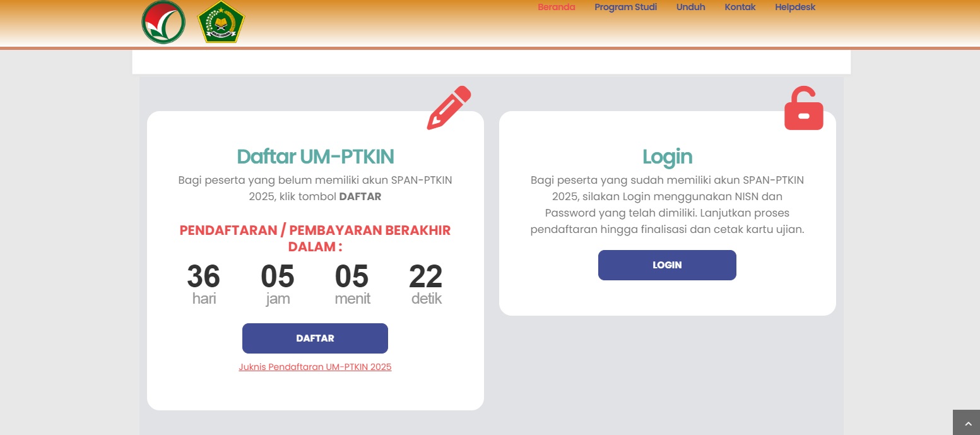Open the Unduh navigation item
This screenshot has height=435, width=980.
690,8
